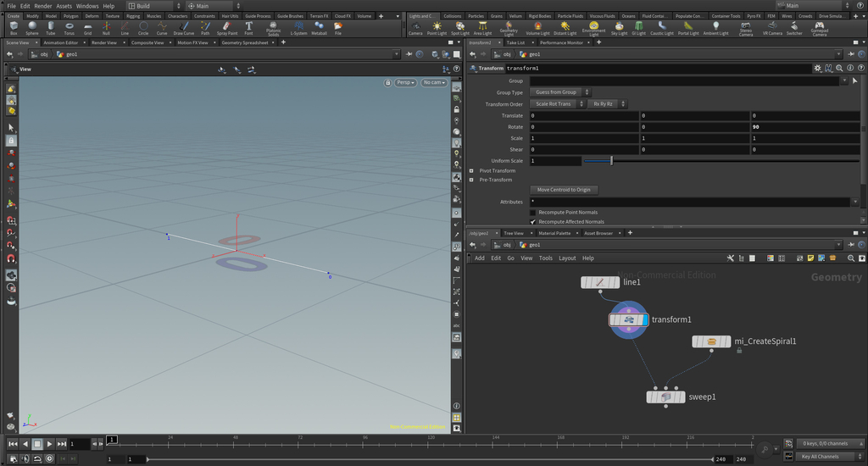
Task: Create a Box from the shelf
Action: [x=14, y=28]
